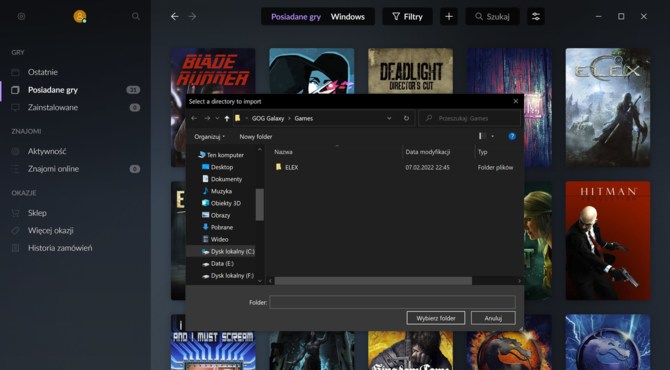Select Posiadane gry view tab
Image resolution: width=670 pixels, height=370 pixels.
pyautogui.click(x=296, y=17)
